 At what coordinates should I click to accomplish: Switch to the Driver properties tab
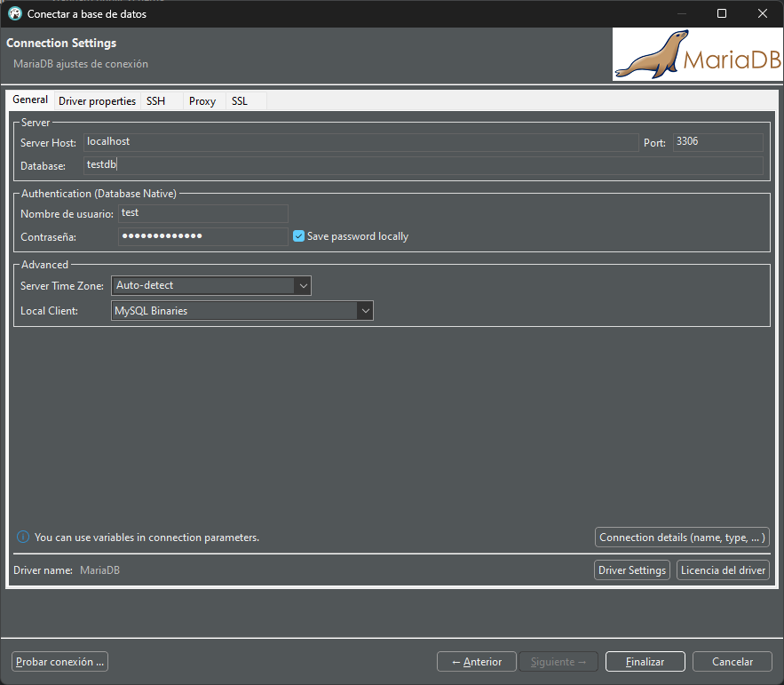coord(97,101)
